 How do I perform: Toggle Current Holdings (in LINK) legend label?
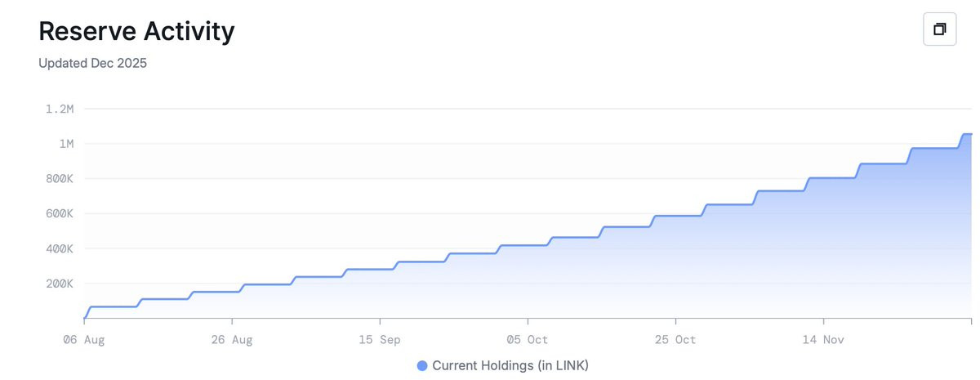click(x=510, y=365)
